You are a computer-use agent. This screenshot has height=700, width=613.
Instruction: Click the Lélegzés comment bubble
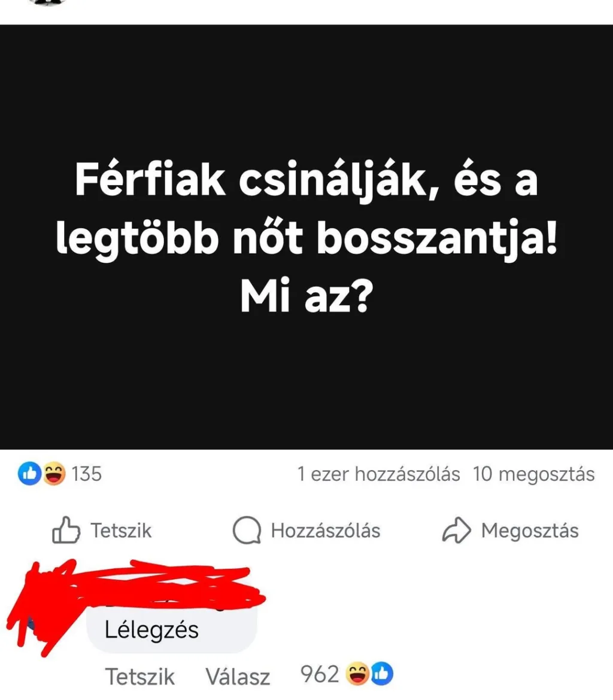pos(172,630)
